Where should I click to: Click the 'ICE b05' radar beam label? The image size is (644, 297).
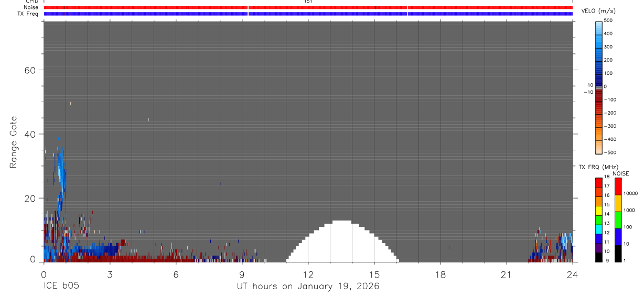61,287
